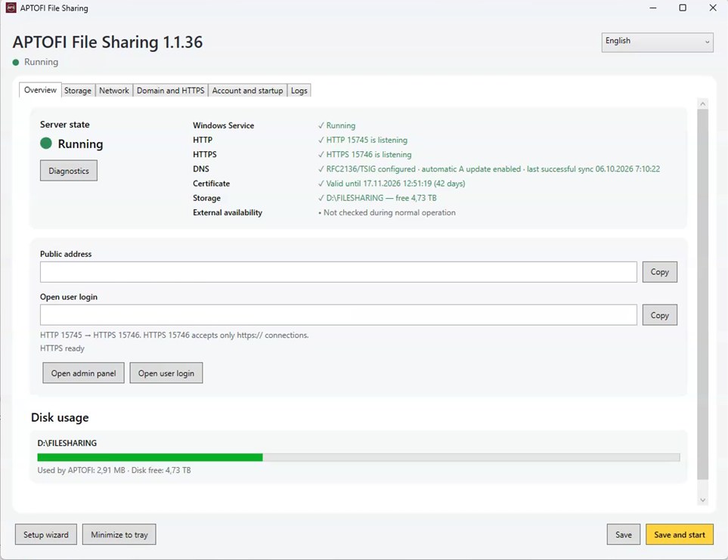Open the English language dropdown

click(657, 42)
